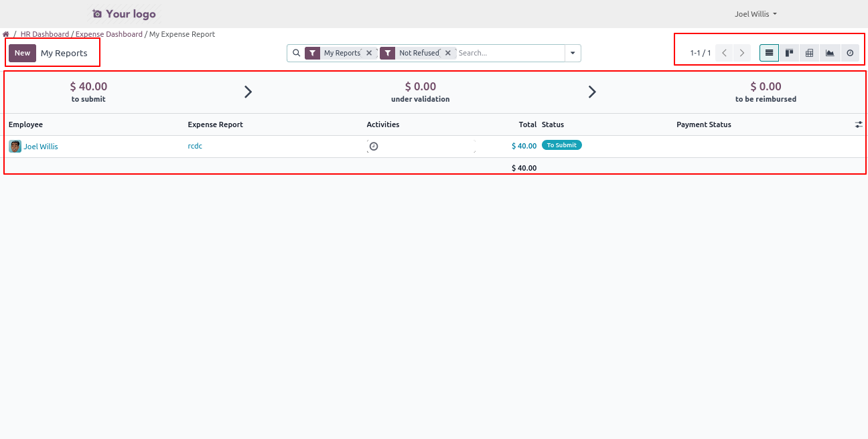Go to previous page of records
Viewport: 868px width, 439px height.
tap(724, 53)
